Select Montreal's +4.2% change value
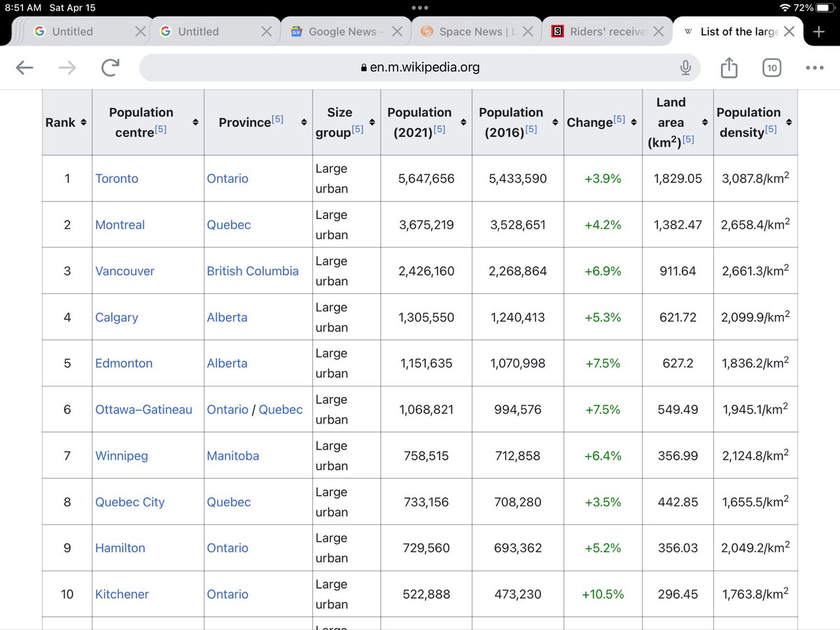This screenshot has width=840, height=630. coord(603,225)
